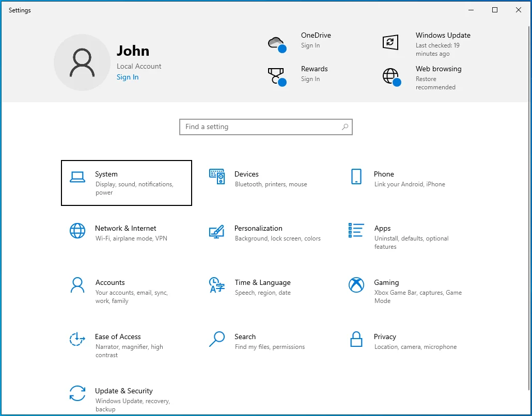Click John's user avatar picture
The width and height of the screenshot is (532, 416).
(x=82, y=62)
